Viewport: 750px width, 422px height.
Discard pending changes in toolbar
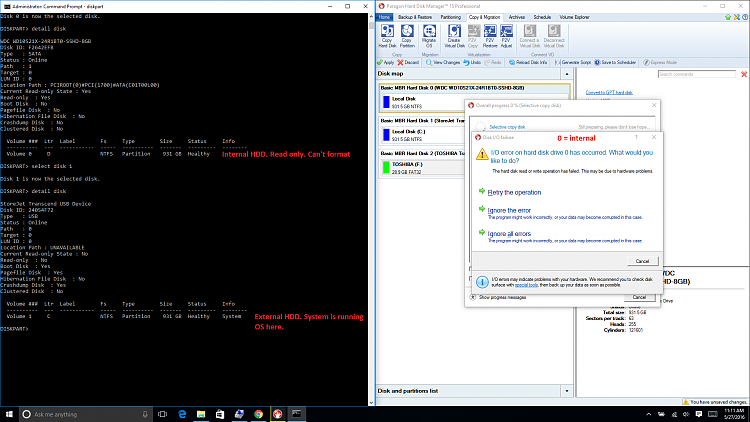pos(408,63)
